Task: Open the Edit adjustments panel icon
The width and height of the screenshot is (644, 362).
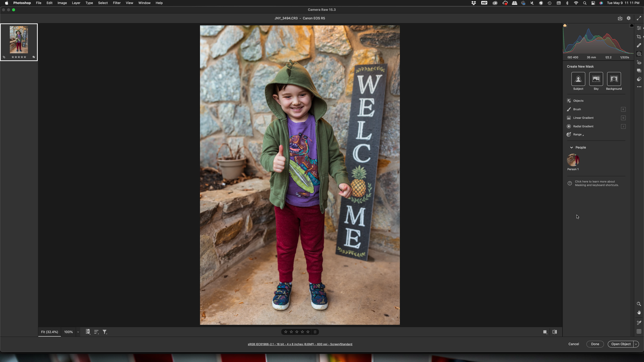Action: (x=639, y=28)
